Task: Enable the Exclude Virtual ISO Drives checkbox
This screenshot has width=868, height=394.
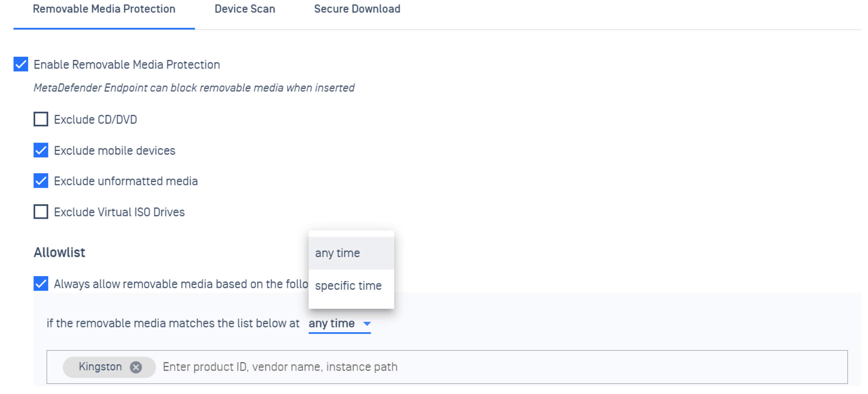Action: click(x=41, y=212)
